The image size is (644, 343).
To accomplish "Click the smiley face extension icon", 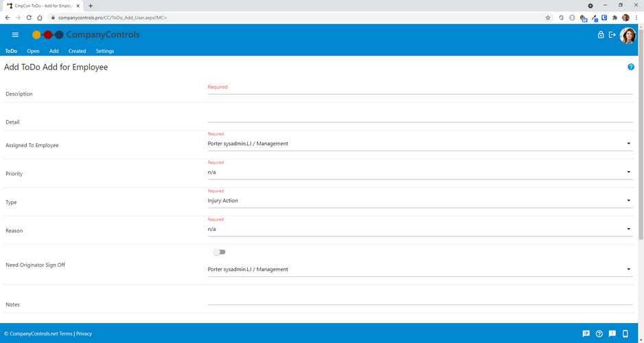I will (x=572, y=18).
